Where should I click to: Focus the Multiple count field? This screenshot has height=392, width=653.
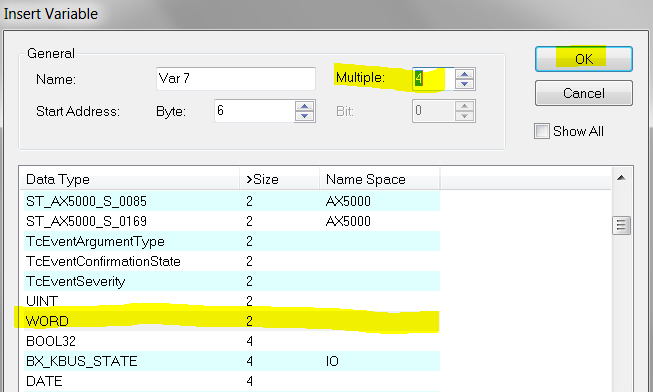(x=433, y=79)
